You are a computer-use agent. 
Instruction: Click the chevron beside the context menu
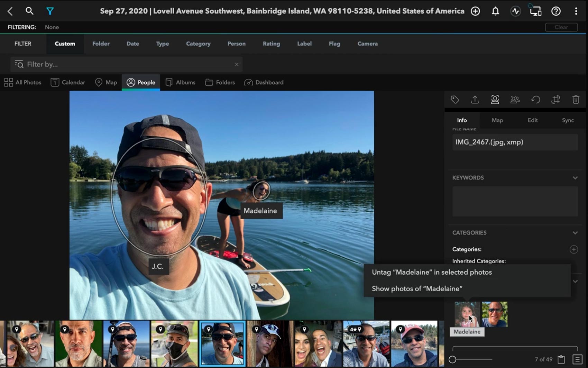point(575,281)
